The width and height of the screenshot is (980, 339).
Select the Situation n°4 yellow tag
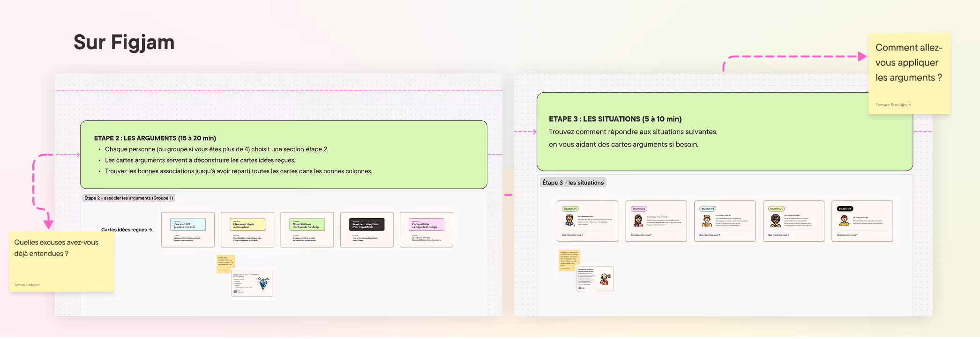(777, 209)
